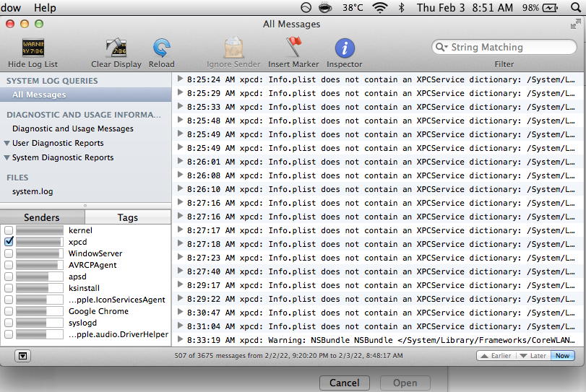Click the sidebar split divider handle dot

pos(85,206)
